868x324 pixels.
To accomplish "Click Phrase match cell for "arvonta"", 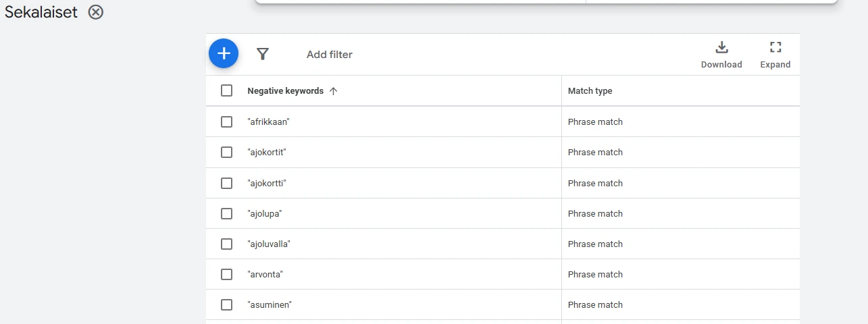I will (x=595, y=274).
